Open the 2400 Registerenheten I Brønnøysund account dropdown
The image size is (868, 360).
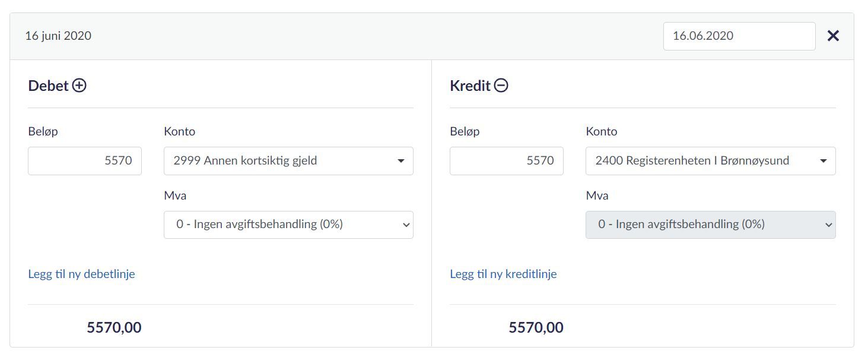coord(710,161)
